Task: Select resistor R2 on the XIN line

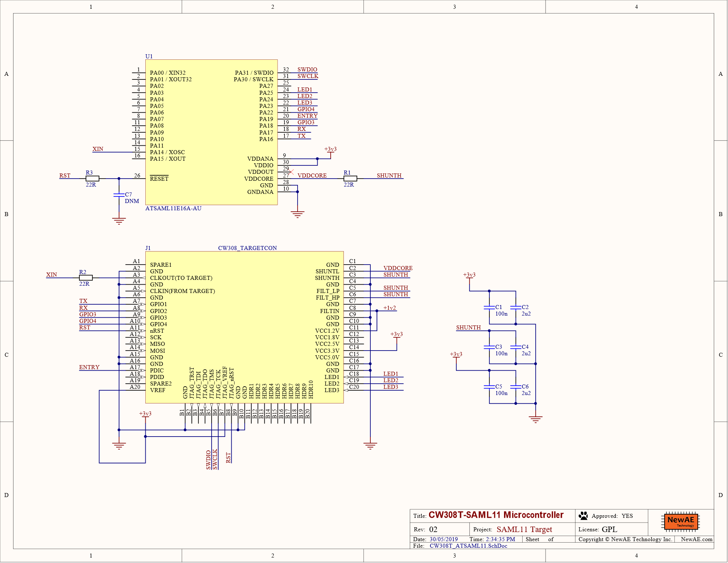Action: (86, 278)
